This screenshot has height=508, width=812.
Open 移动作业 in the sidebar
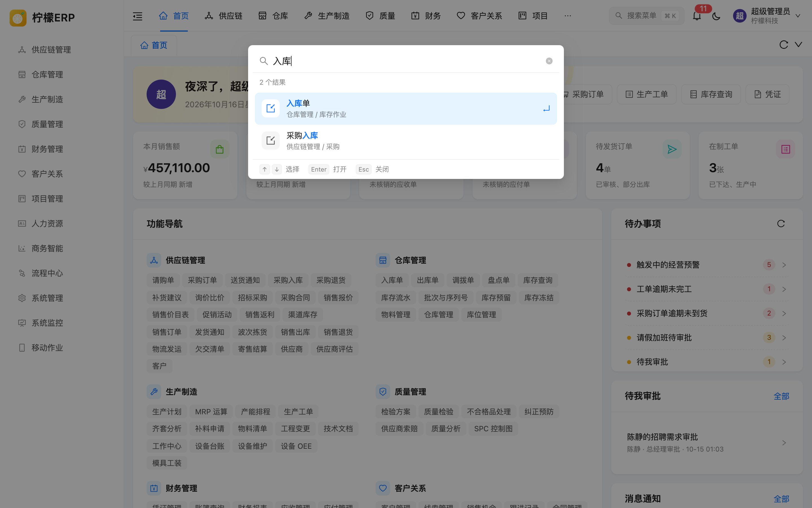pos(62,348)
